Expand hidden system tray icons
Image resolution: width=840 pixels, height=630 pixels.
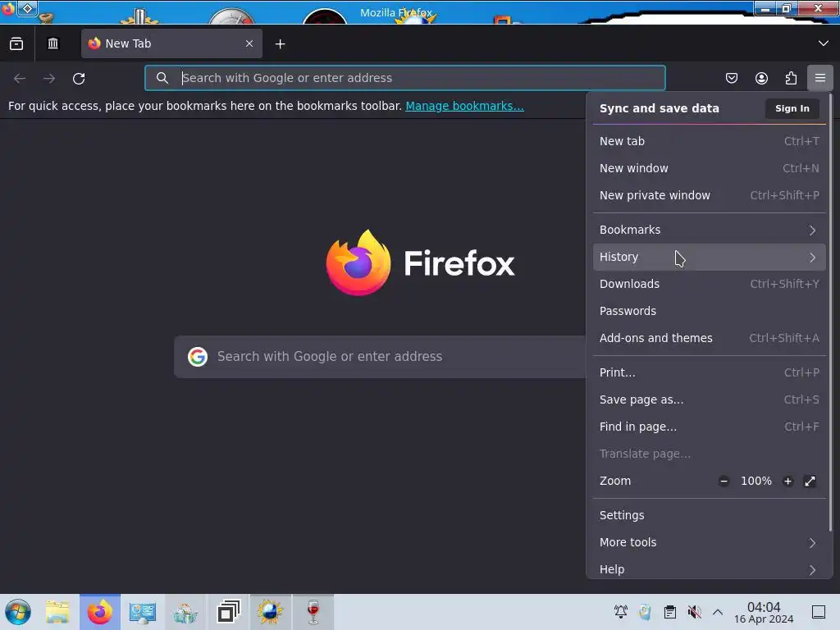[x=718, y=612]
